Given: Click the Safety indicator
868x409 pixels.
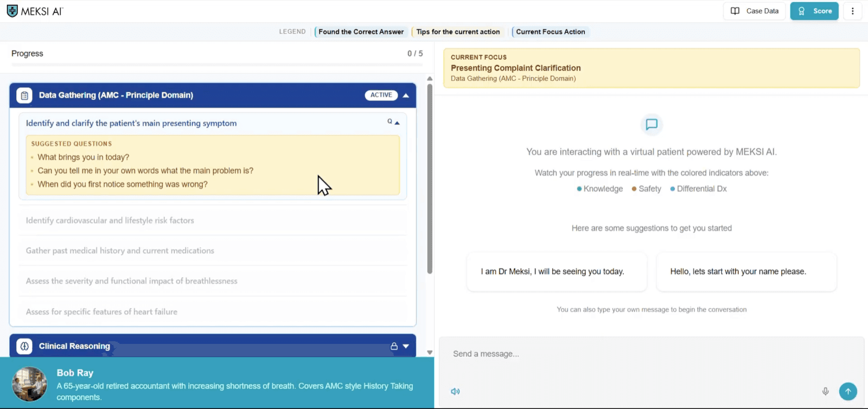Looking at the screenshot, I should coord(647,189).
